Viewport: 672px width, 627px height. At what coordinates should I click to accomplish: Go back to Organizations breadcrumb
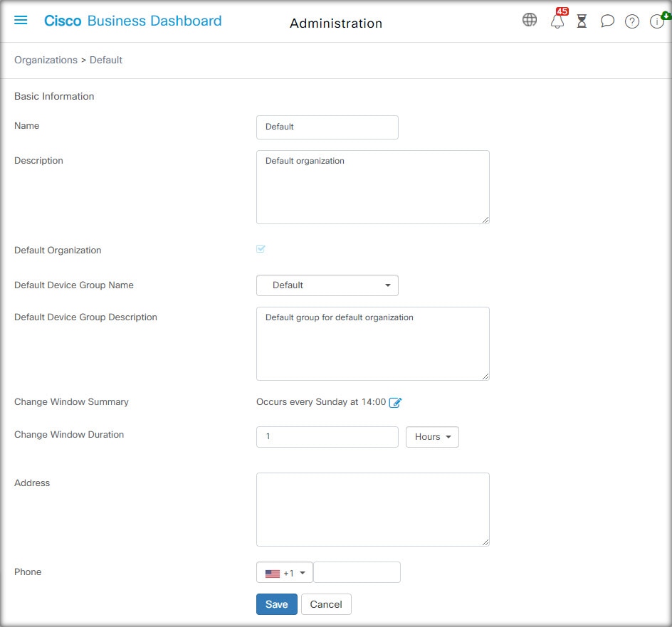click(x=46, y=60)
